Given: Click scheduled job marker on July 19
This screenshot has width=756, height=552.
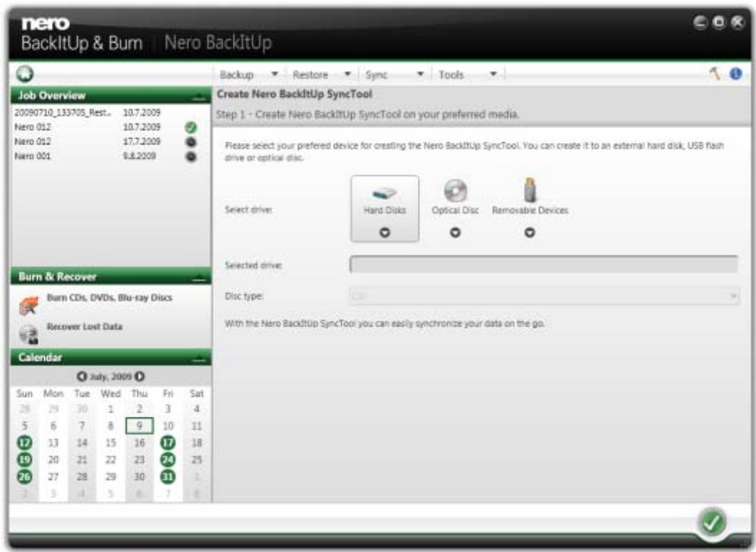Looking at the screenshot, I should [x=25, y=460].
